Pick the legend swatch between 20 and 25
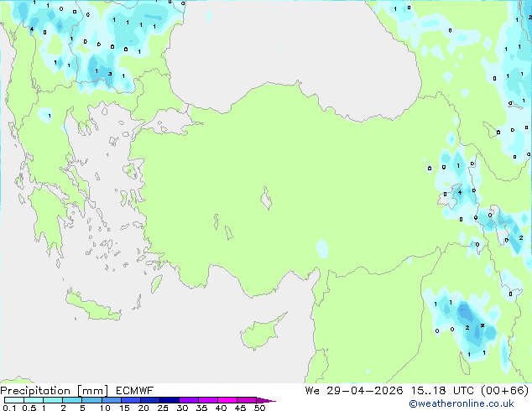 point(149,400)
